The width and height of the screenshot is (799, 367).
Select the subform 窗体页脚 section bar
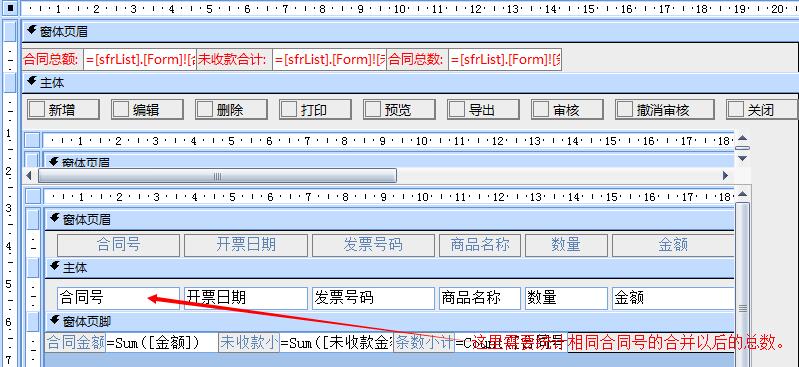(390, 322)
